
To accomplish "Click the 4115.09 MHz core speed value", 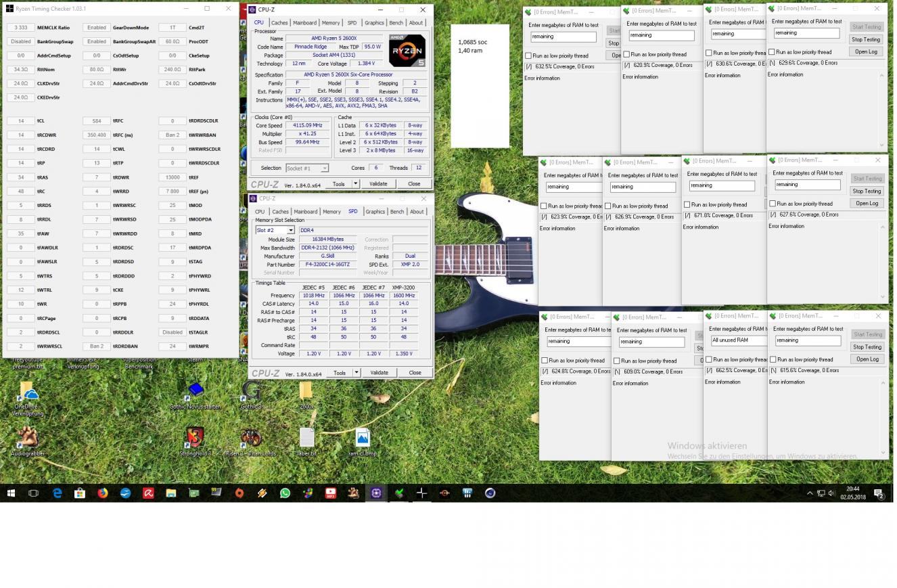I will click(x=308, y=125).
